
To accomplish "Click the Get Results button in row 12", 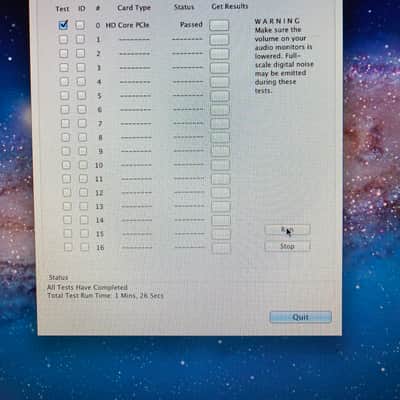I will [x=221, y=193].
